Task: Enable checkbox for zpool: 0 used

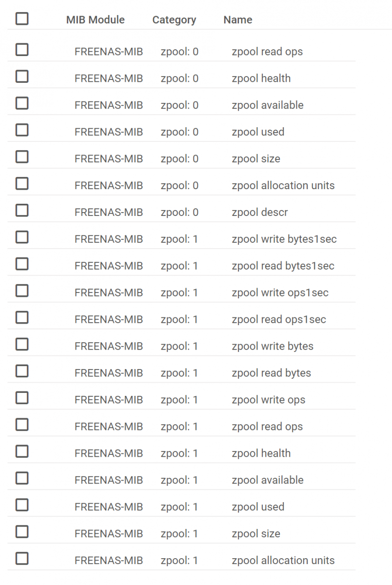Action: [22, 130]
